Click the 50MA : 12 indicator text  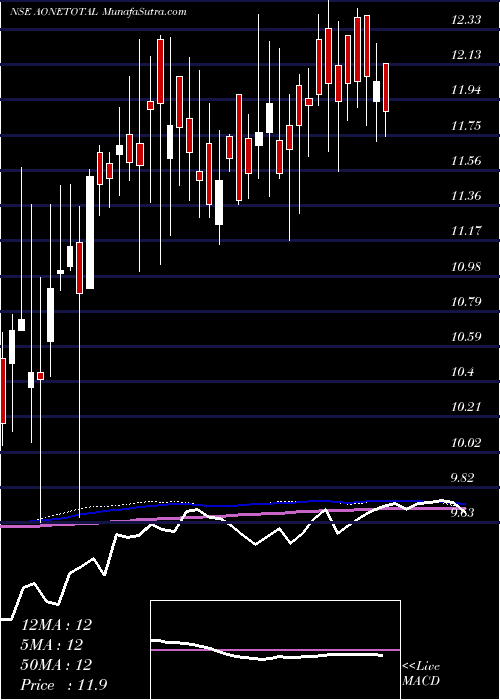(56, 665)
